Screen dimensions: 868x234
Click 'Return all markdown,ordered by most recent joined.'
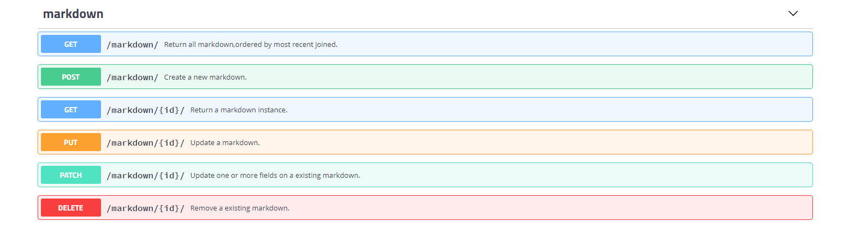tap(251, 45)
